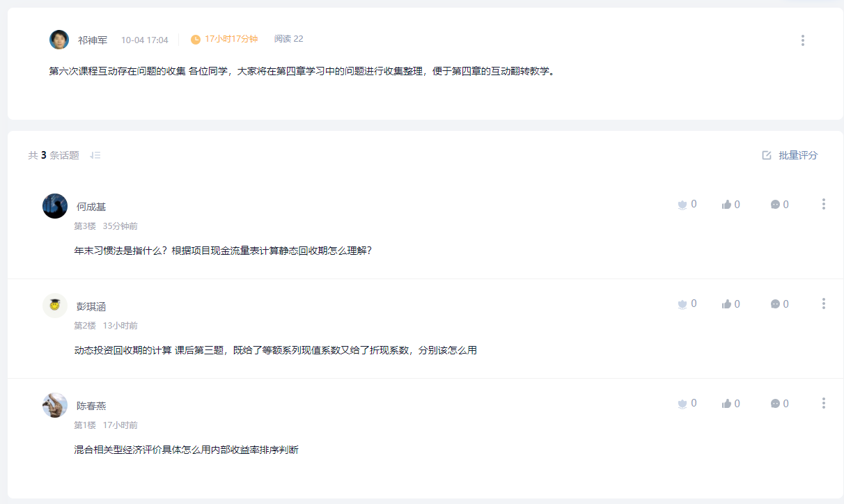Image resolution: width=844 pixels, height=504 pixels.
Task: Open more options menu for 祁神军's post
Action: pyautogui.click(x=802, y=40)
